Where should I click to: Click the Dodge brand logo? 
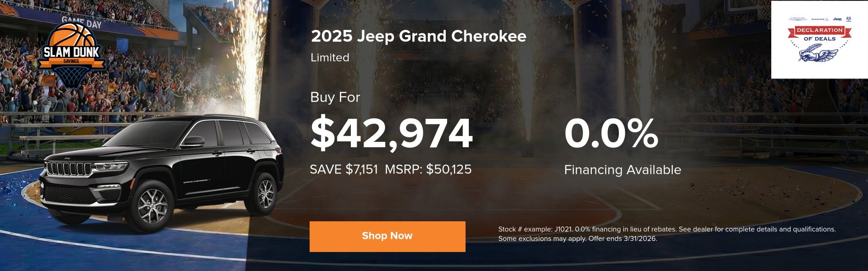[x=819, y=19]
